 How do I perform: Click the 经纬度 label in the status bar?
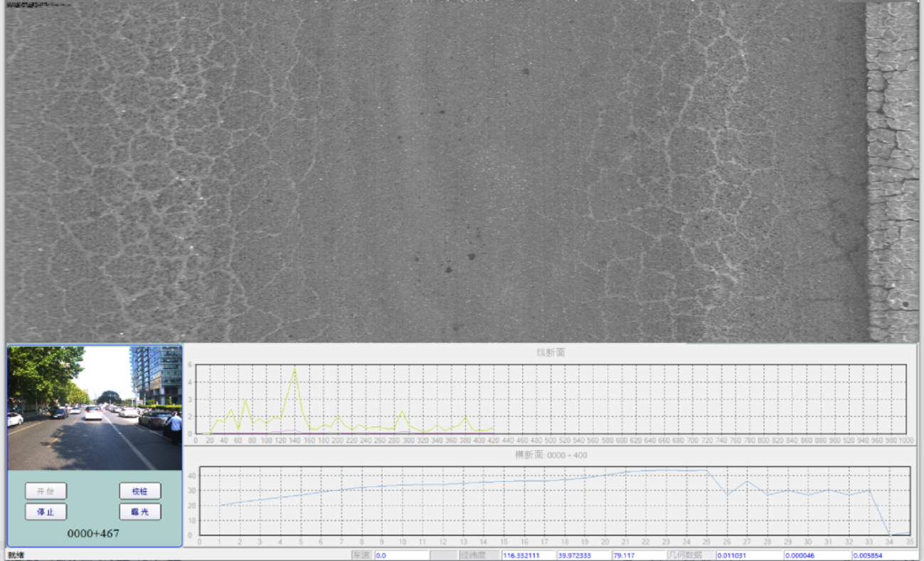point(472,555)
